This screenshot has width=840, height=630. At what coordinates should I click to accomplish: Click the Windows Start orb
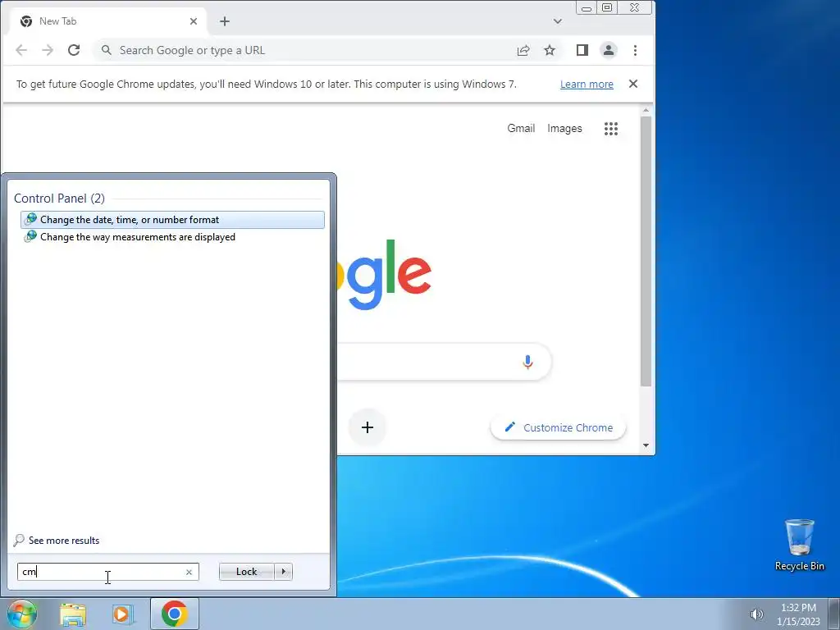[x=22, y=614]
